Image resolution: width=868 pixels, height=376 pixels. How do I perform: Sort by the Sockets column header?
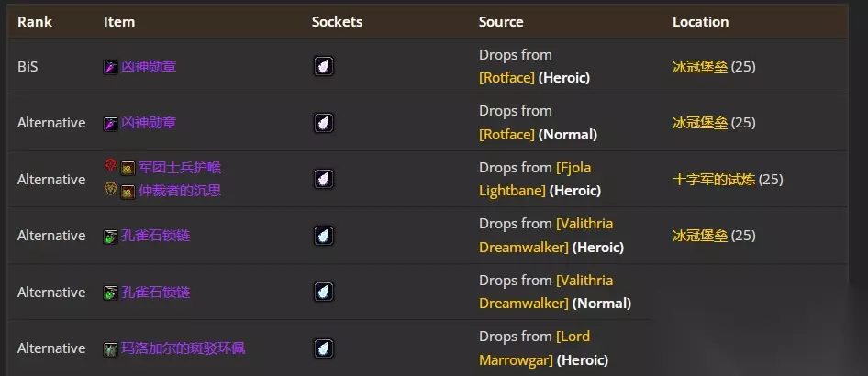click(337, 22)
